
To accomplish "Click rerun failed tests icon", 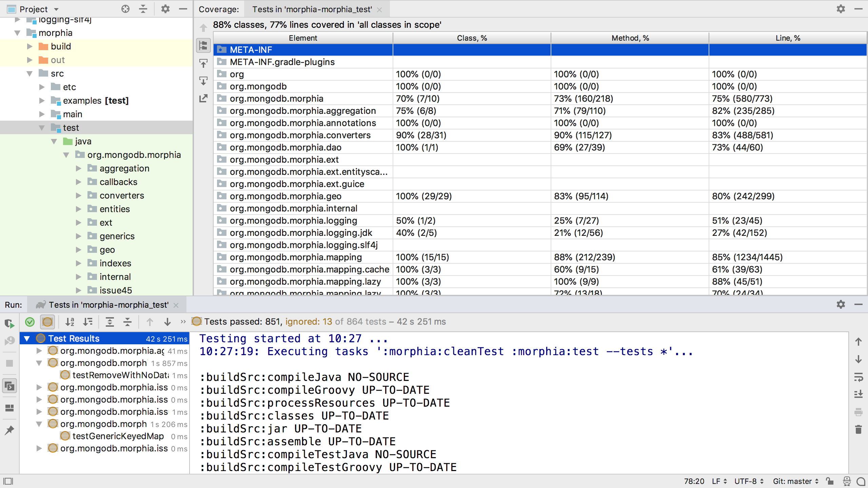I will [x=9, y=341].
